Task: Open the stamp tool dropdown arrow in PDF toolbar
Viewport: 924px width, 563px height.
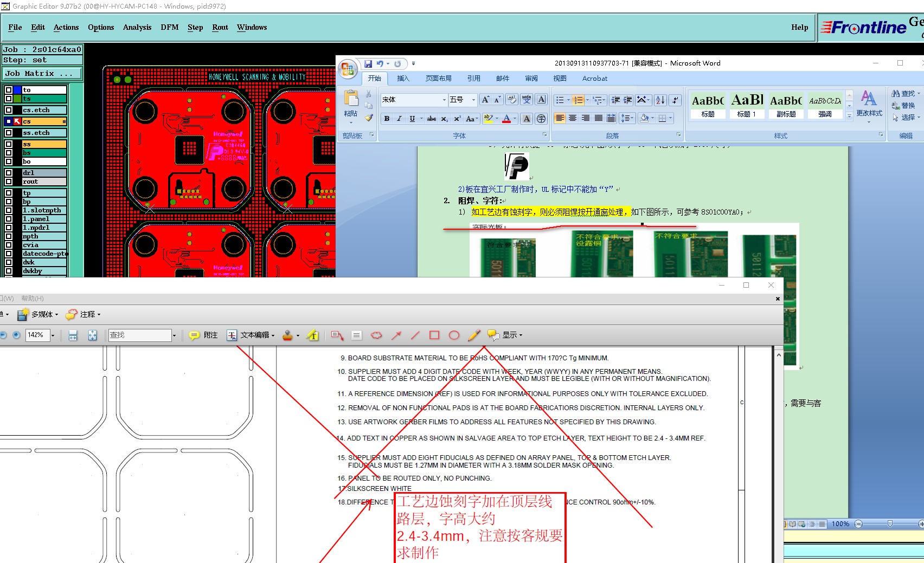Action: pyautogui.click(x=298, y=336)
